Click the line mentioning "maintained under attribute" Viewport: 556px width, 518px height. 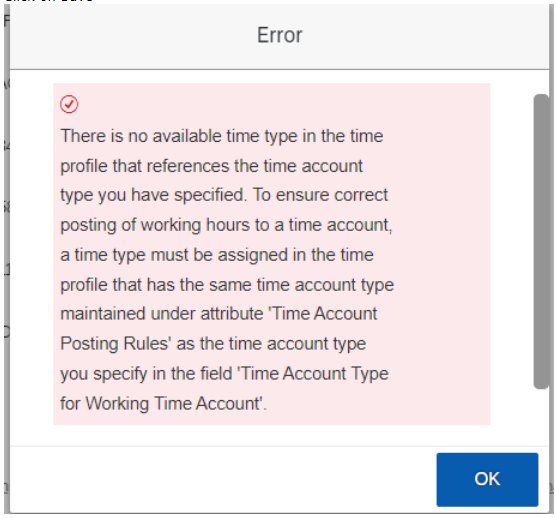click(218, 314)
